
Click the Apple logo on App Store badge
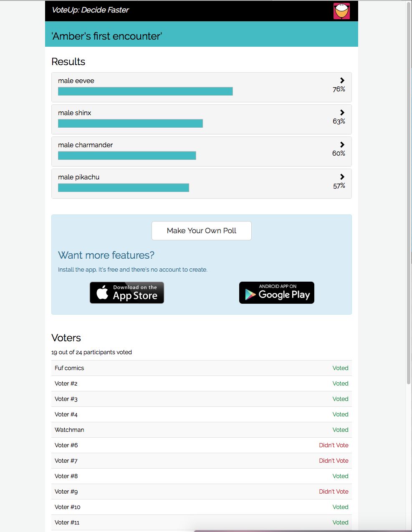tap(102, 292)
